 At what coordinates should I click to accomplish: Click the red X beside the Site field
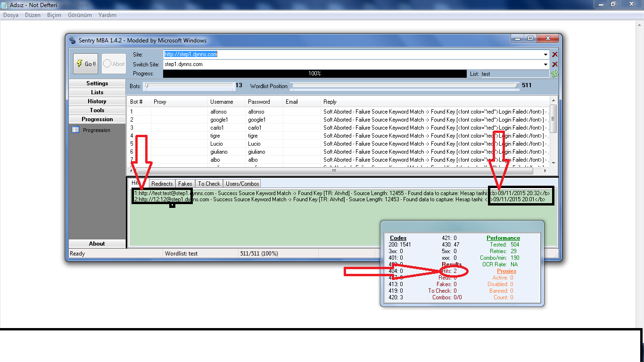pos(555,55)
